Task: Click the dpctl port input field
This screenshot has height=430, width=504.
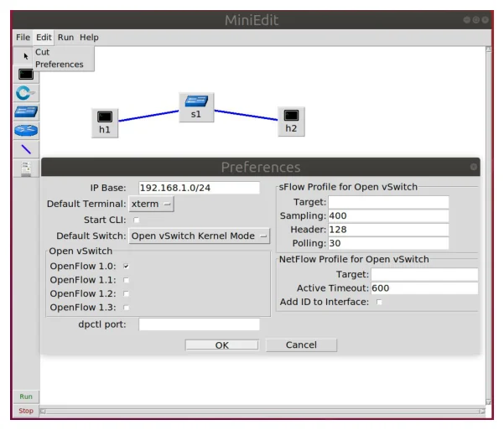Action: click(x=200, y=324)
